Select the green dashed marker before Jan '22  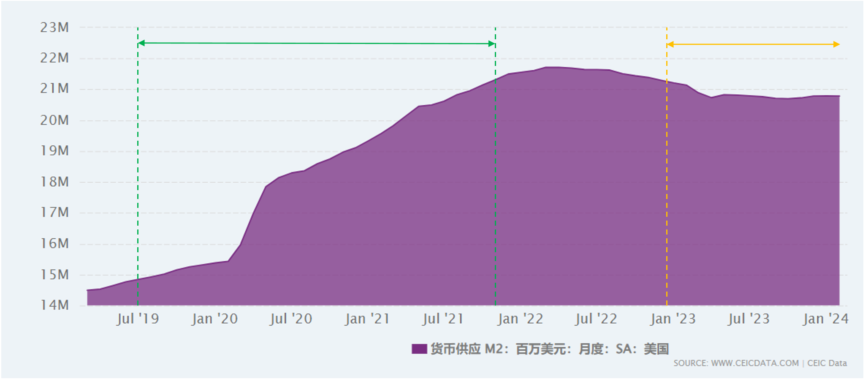click(x=495, y=169)
